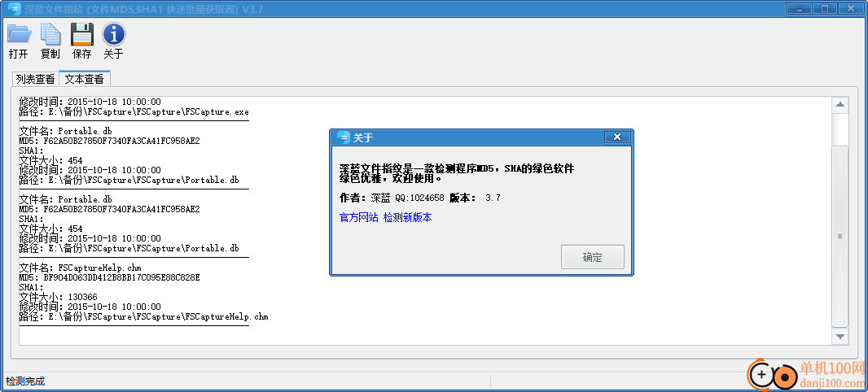Click the path line ending FSCapture.exe
Viewport: 868px width, 392px height.
[134, 111]
